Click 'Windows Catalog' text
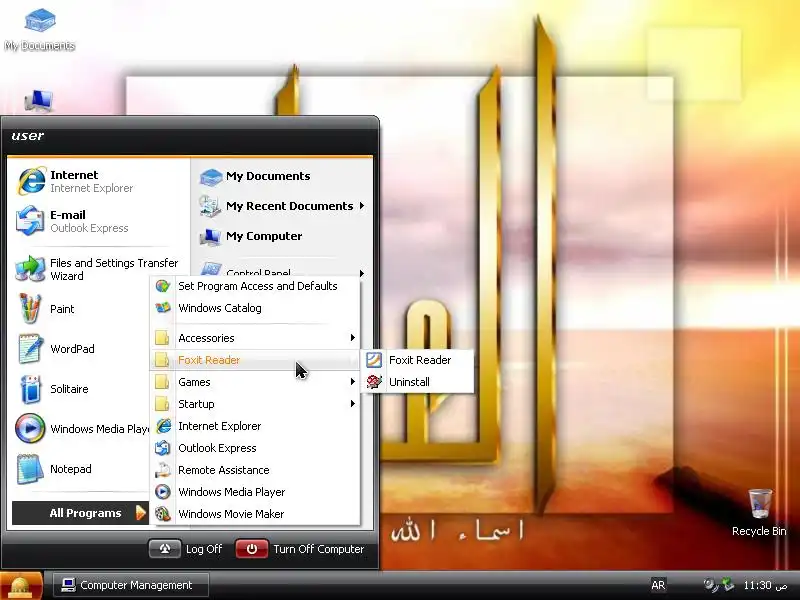The image size is (800, 600). (x=220, y=308)
